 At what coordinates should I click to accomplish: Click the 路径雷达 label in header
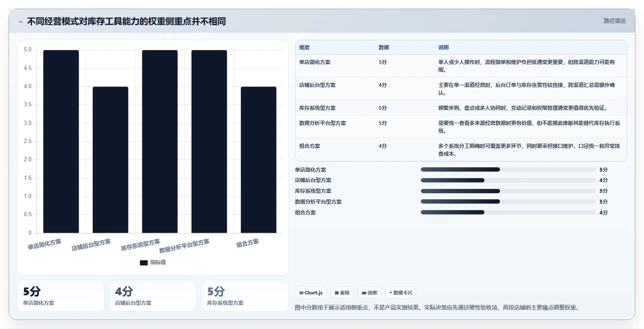[615, 21]
